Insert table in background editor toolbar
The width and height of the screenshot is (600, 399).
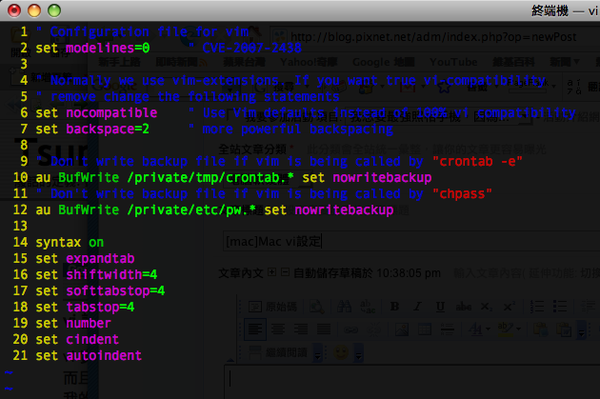pos(424,329)
